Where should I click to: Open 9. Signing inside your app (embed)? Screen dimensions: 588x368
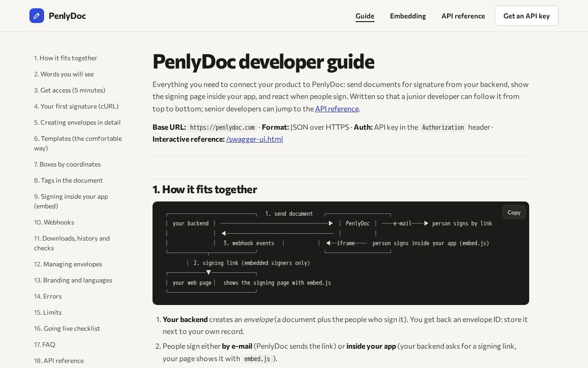[x=71, y=201]
